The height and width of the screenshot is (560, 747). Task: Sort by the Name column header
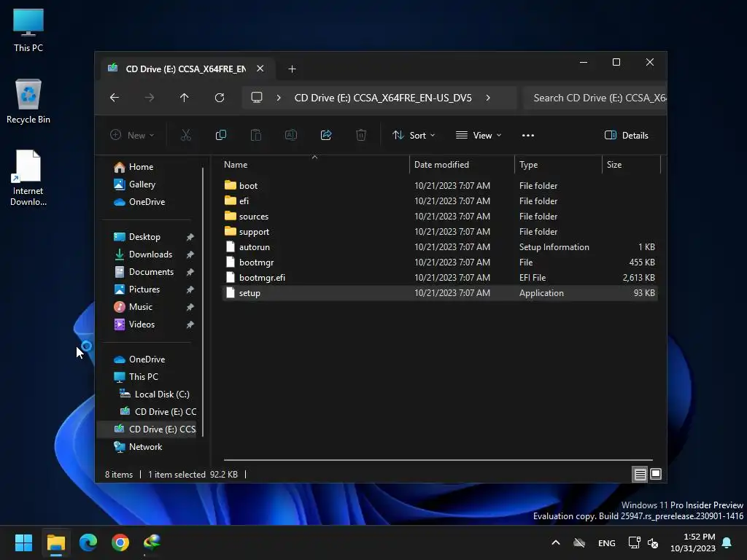click(314, 165)
